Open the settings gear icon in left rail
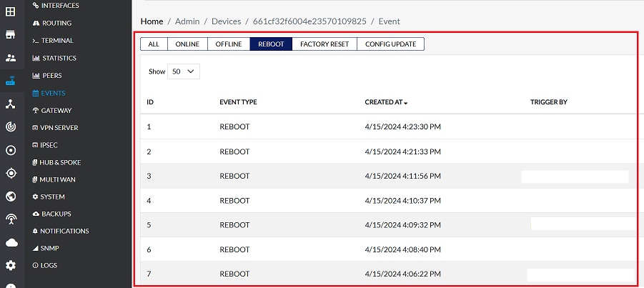This screenshot has width=644, height=288. 10,266
